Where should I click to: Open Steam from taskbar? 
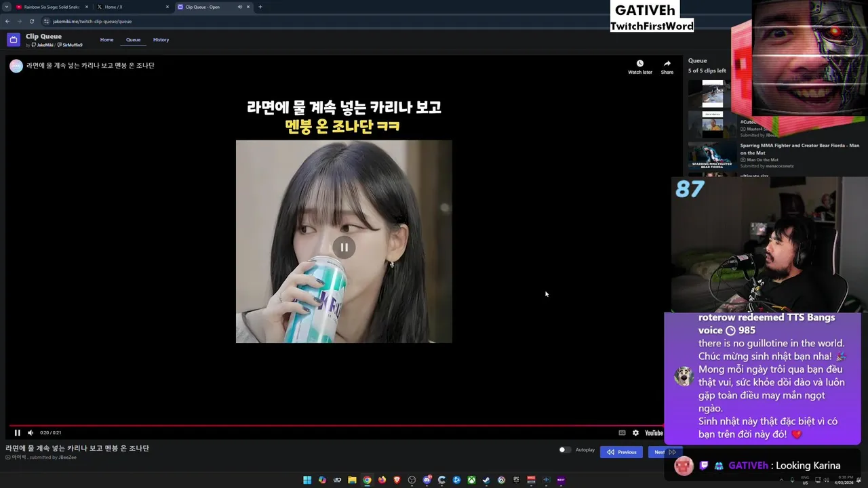tap(486, 480)
